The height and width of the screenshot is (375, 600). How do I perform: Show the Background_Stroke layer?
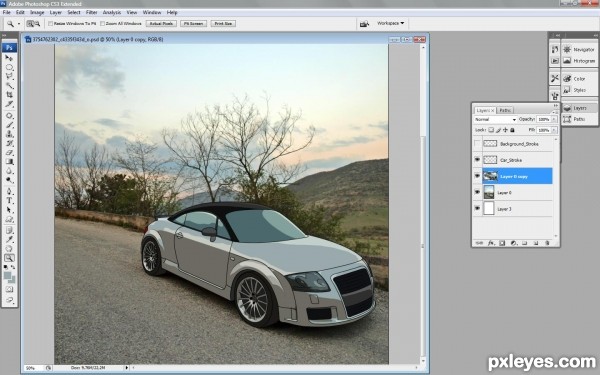[477, 144]
